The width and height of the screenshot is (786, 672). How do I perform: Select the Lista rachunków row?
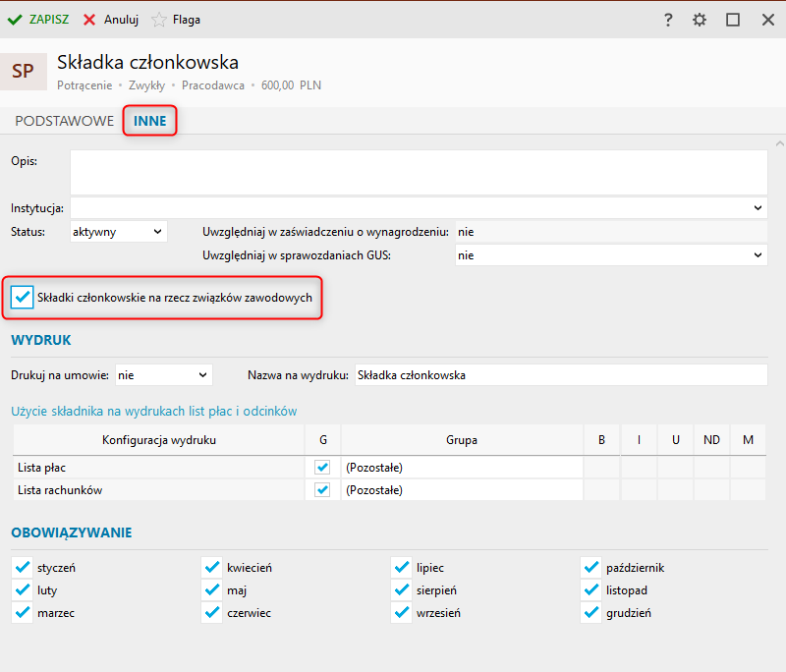pos(389,489)
